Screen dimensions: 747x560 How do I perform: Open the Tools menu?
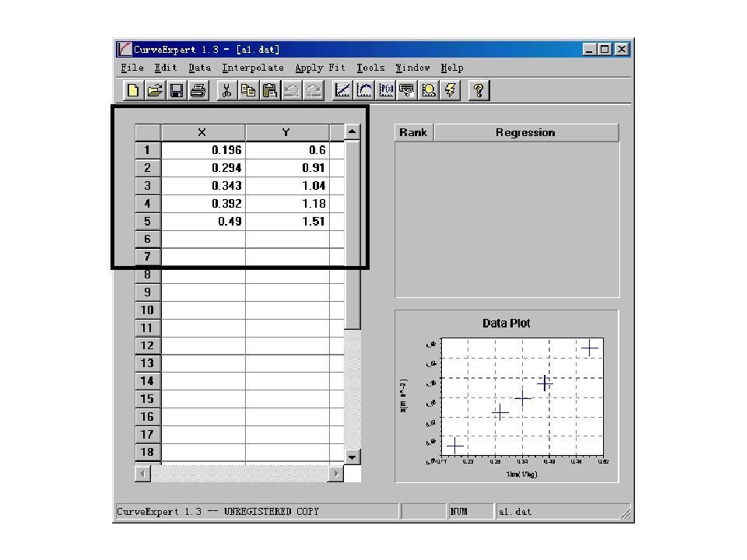point(370,68)
